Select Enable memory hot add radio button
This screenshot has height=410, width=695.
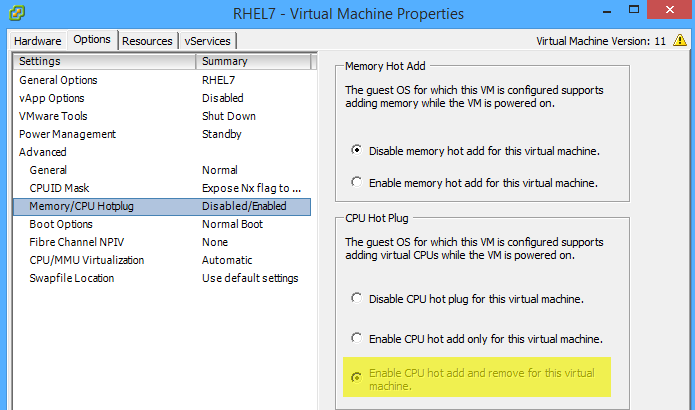[x=357, y=183]
